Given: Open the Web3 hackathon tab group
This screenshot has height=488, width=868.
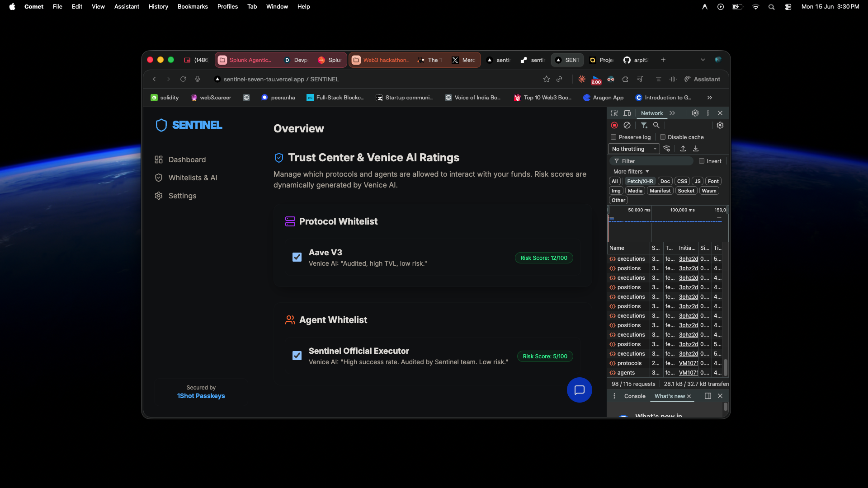Looking at the screenshot, I should 381,60.
